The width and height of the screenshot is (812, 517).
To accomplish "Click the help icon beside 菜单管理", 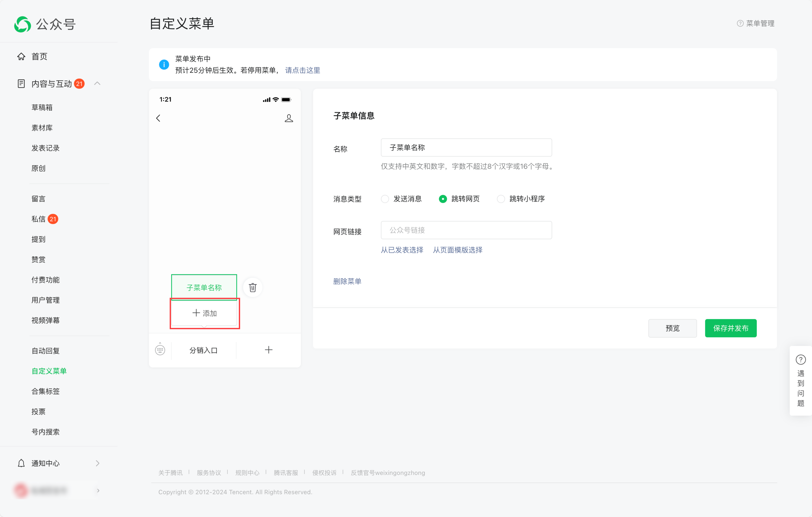I will [740, 23].
